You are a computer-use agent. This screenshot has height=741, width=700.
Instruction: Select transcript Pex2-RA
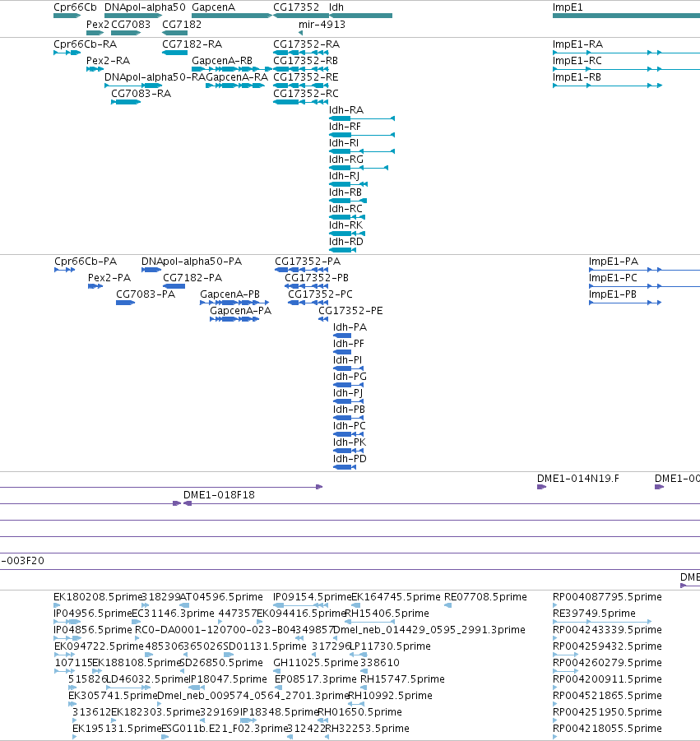pyautogui.click(x=95, y=69)
